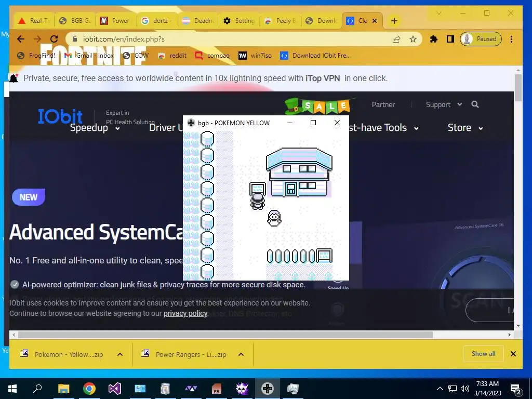Click the share page icon in address bar
532x399 pixels.
(396, 39)
